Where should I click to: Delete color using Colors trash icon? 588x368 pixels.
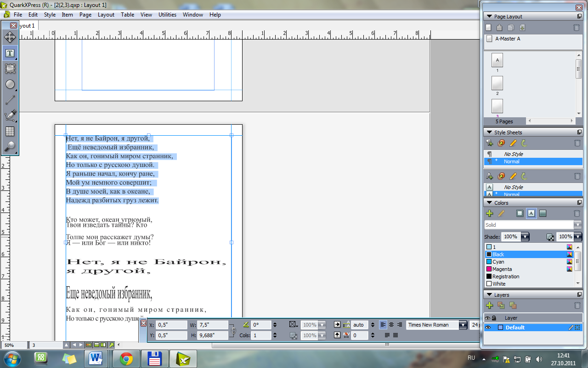577,213
